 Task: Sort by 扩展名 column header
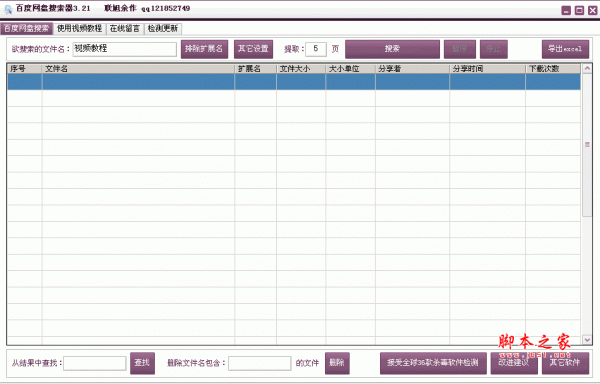pyautogui.click(x=256, y=69)
